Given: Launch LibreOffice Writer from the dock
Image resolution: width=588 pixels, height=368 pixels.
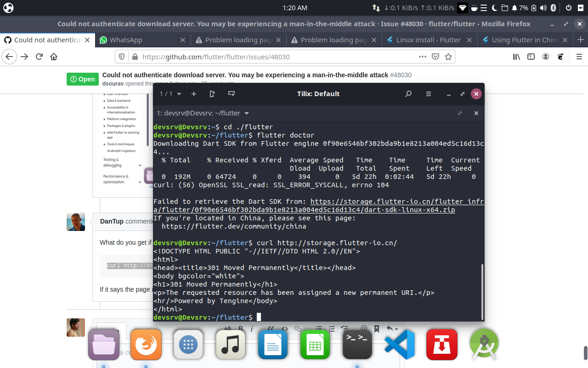Looking at the screenshot, I should pyautogui.click(x=273, y=344).
